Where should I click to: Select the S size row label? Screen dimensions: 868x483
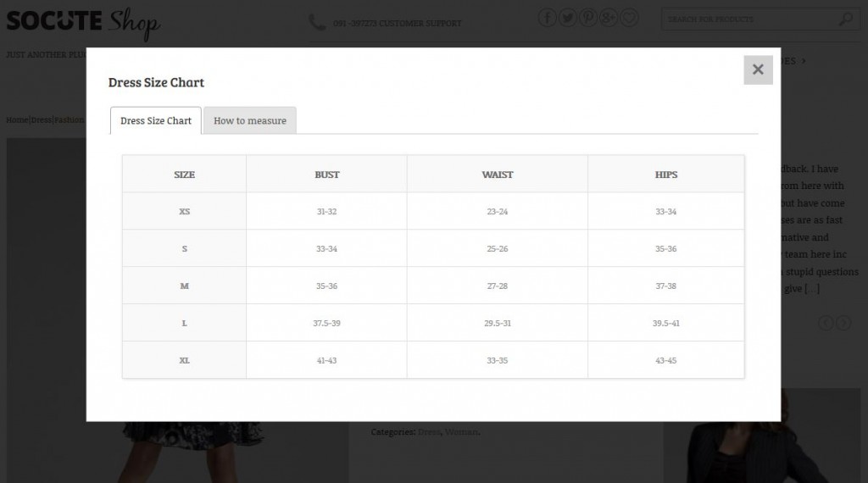point(184,249)
